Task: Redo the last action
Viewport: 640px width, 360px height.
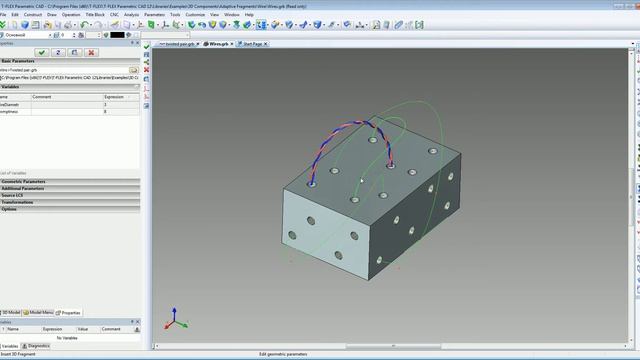Action: 98,25
